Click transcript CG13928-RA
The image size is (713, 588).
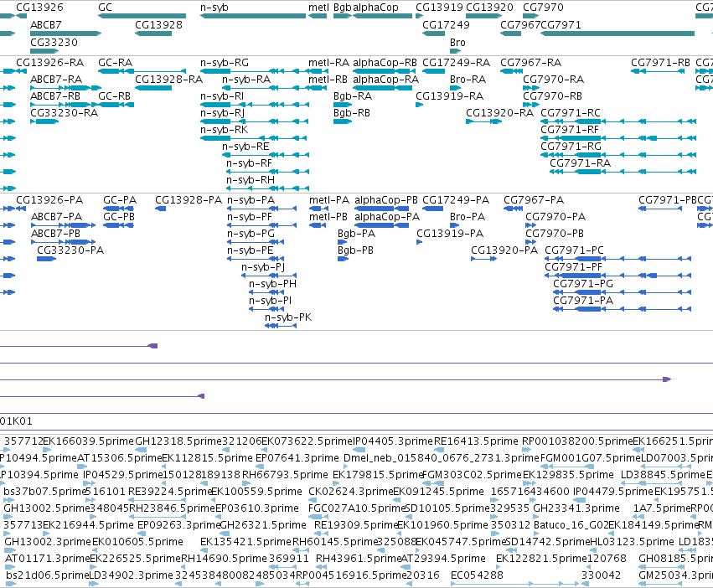168,79
